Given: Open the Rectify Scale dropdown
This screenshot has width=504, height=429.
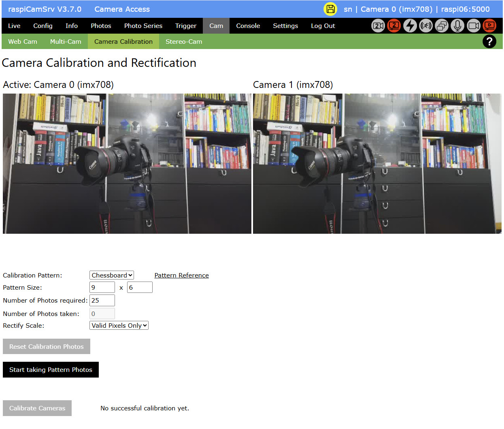Looking at the screenshot, I should [x=119, y=325].
